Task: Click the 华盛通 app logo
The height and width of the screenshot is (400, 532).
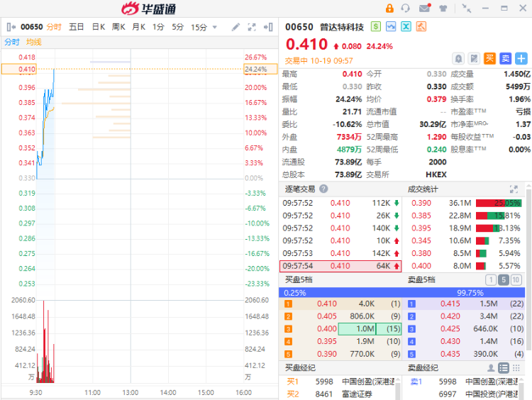Action: [149, 9]
